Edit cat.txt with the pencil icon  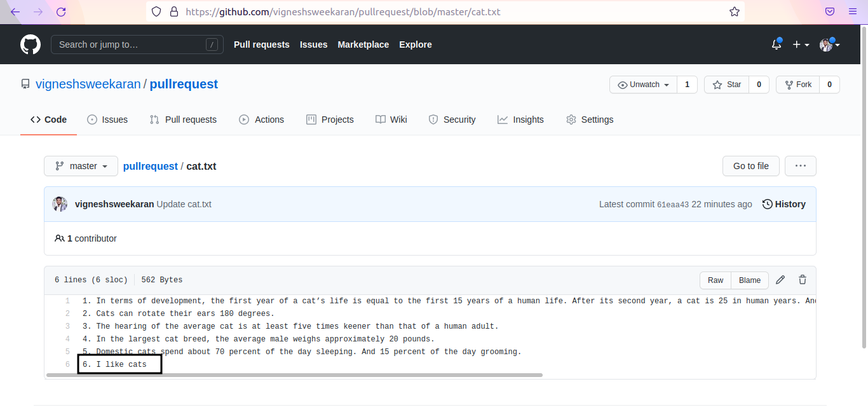(x=780, y=280)
